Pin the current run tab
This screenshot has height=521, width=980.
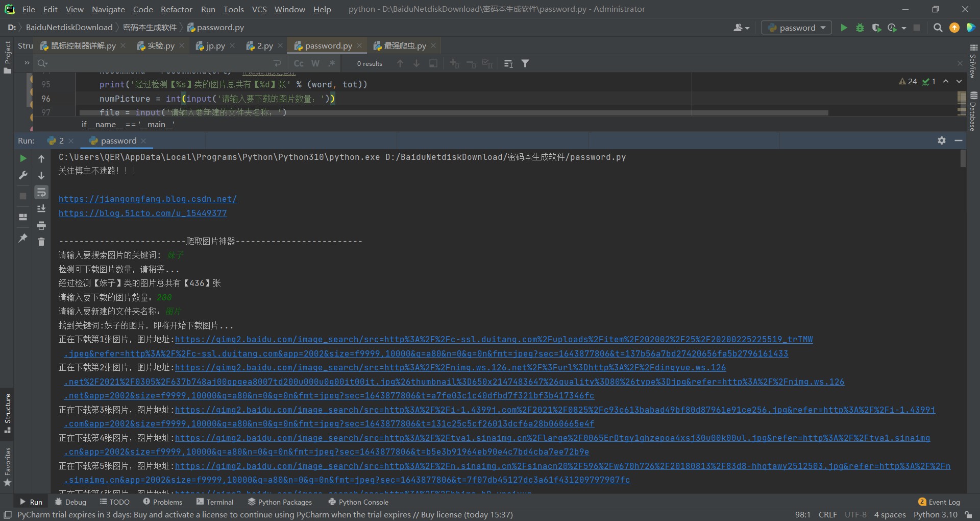pyautogui.click(x=23, y=238)
